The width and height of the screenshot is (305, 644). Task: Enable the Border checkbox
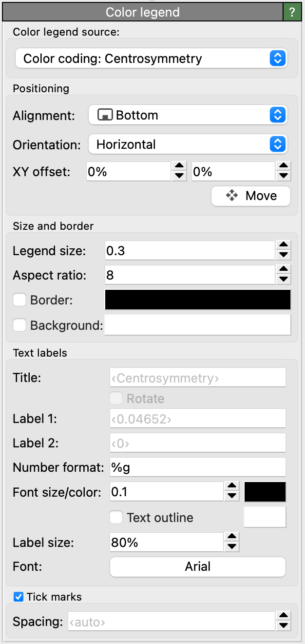pyautogui.click(x=19, y=300)
